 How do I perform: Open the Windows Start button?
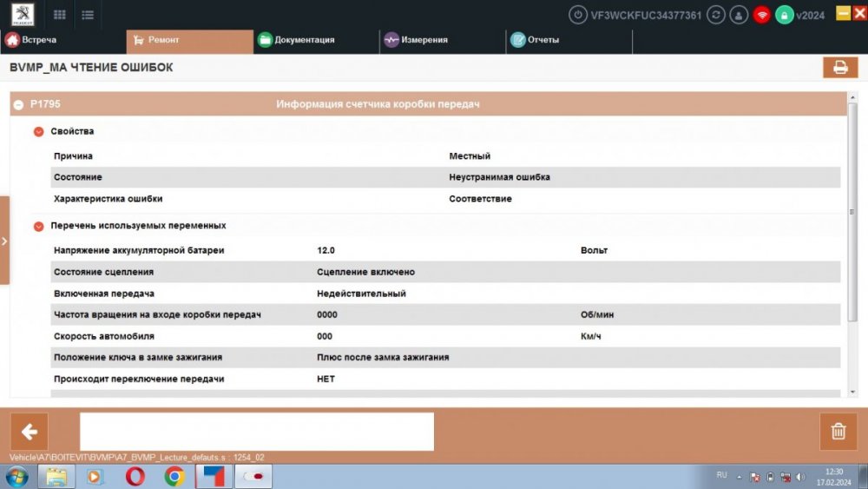(x=16, y=477)
